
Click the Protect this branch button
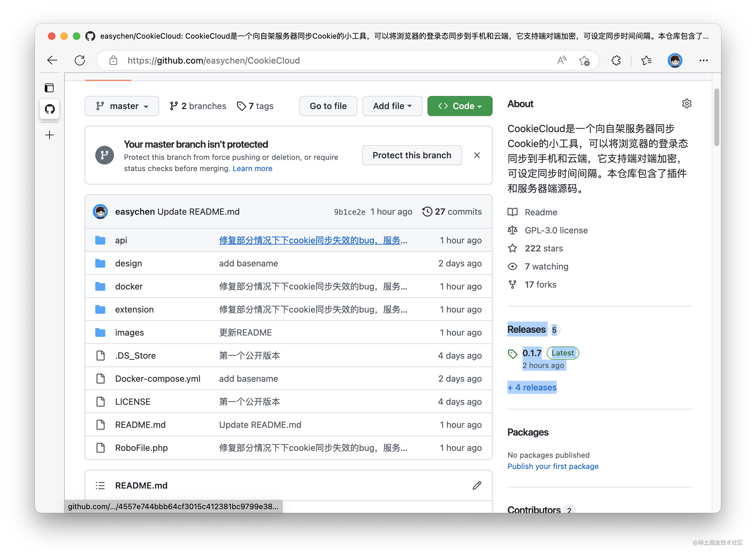(412, 155)
